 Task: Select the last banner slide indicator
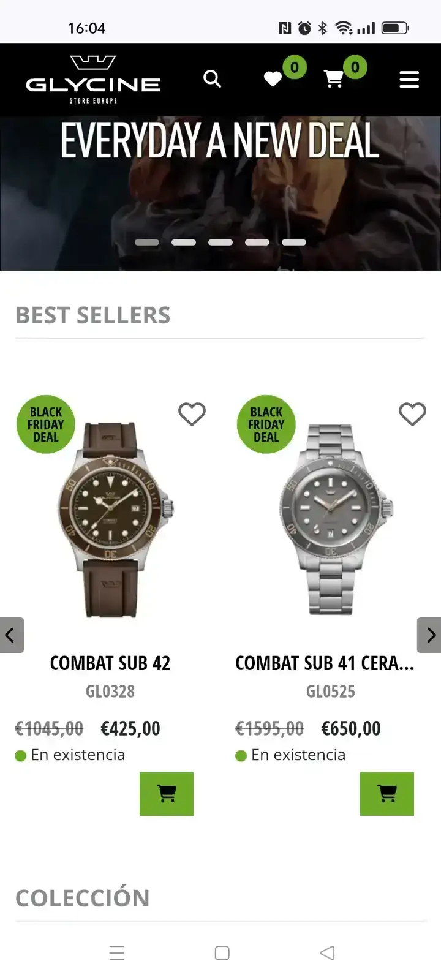(294, 243)
